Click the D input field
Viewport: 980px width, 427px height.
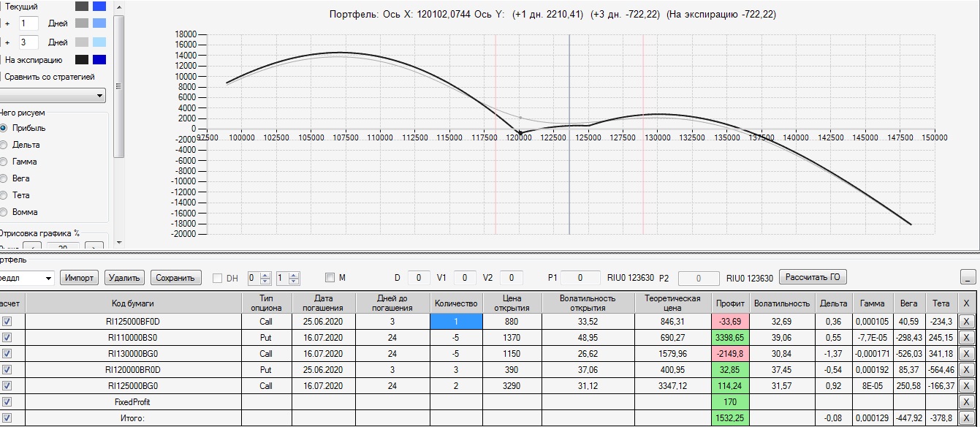pyautogui.click(x=419, y=278)
